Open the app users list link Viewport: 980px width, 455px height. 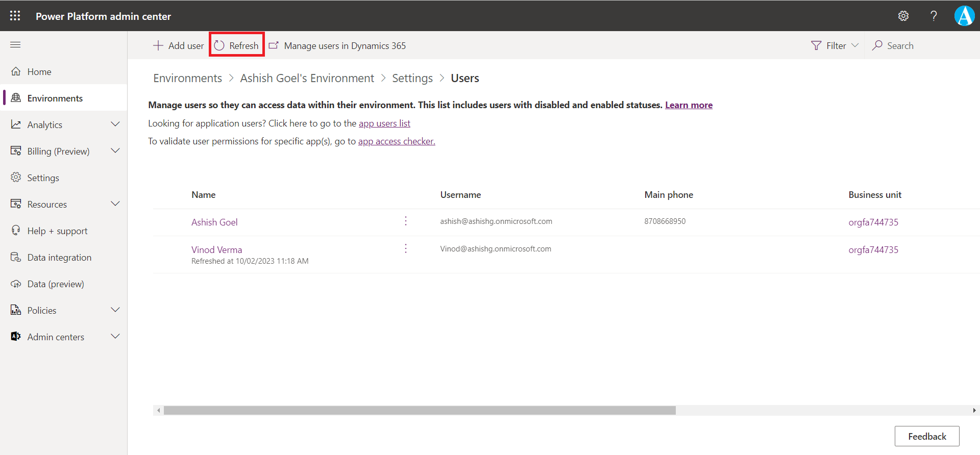(384, 123)
